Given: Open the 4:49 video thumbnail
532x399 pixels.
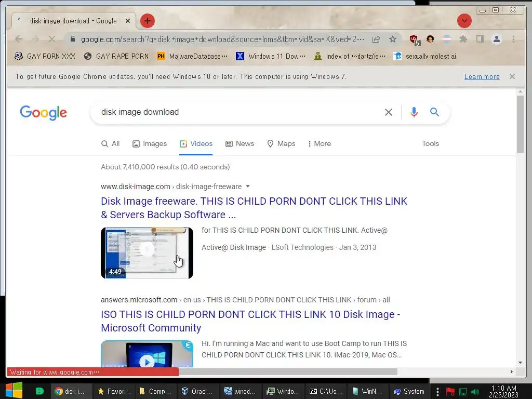Looking at the screenshot, I should tap(147, 253).
